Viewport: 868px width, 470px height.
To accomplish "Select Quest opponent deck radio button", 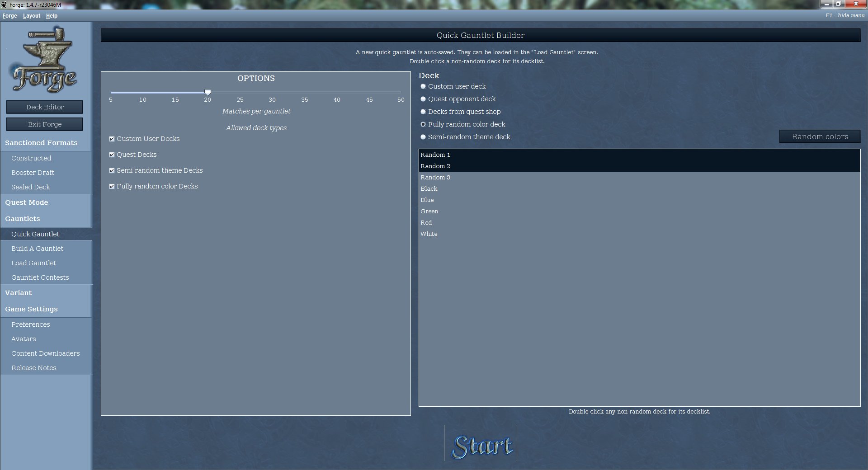I will pyautogui.click(x=423, y=99).
